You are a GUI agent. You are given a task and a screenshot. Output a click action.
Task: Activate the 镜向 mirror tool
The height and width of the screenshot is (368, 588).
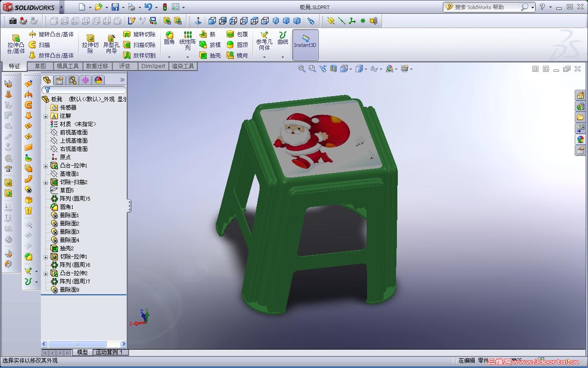(237, 56)
